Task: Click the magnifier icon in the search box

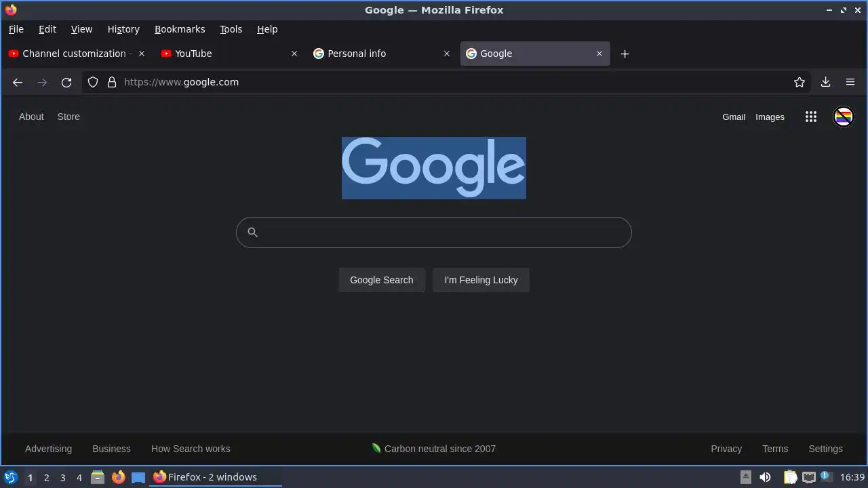Action: pos(252,232)
